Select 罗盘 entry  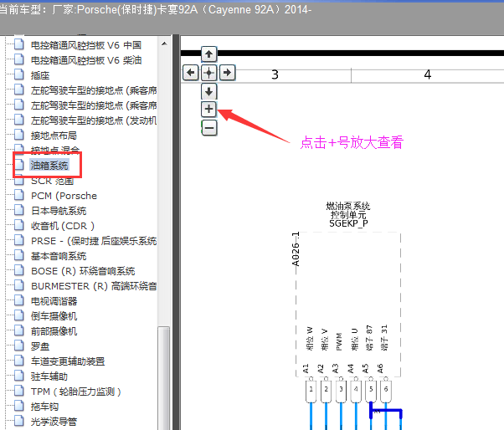pyautogui.click(x=40, y=346)
